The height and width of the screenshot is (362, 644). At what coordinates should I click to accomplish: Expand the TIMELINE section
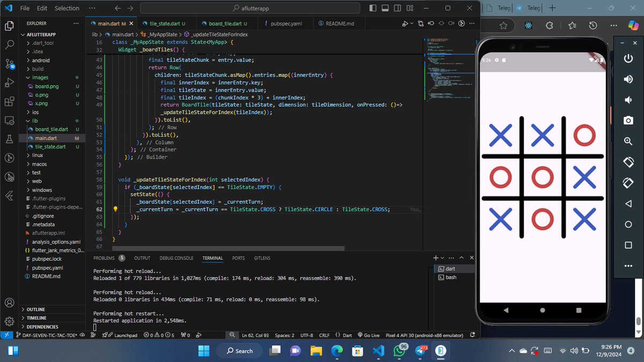(x=36, y=318)
